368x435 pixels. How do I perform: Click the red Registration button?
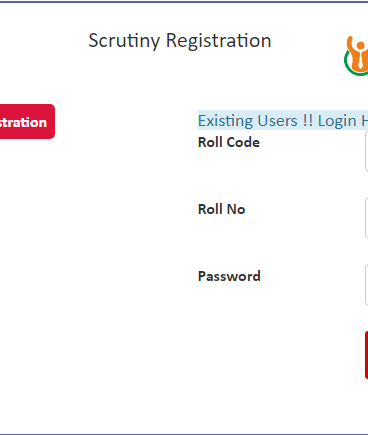pyautogui.click(x=27, y=121)
